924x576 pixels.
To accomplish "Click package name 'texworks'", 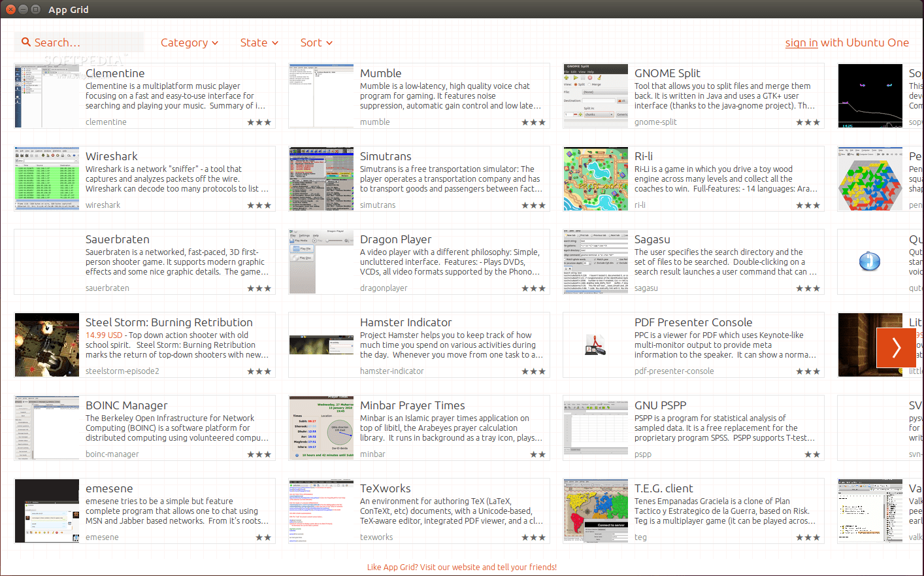I will coord(376,537).
